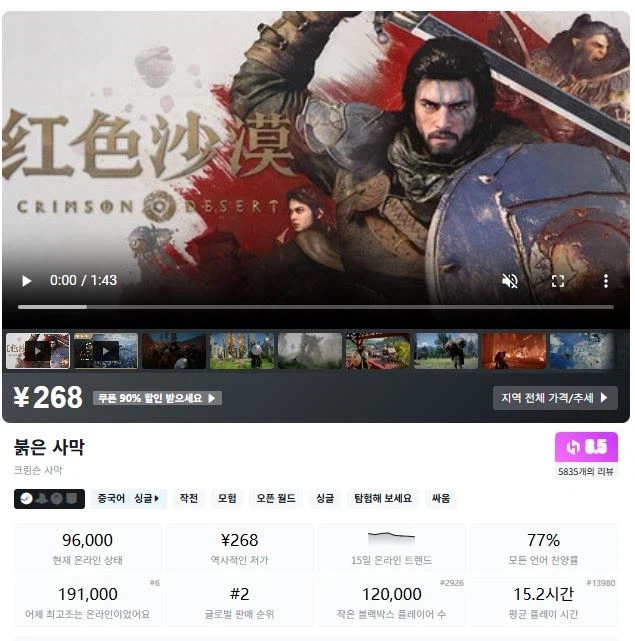
Task: Play the Crimson Desert trailer video
Action: pos(27,281)
